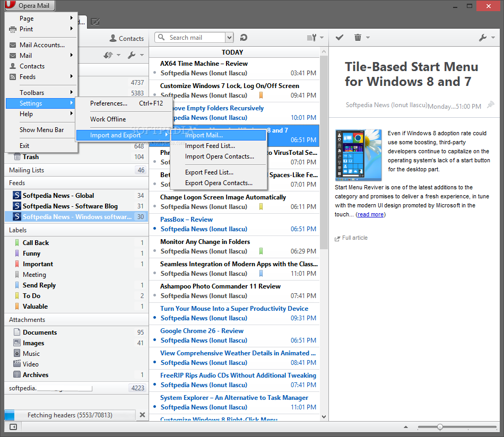The height and width of the screenshot is (437, 504).
Task: Toggle unread dot on Google Chrome 26 message
Action: pos(154,340)
